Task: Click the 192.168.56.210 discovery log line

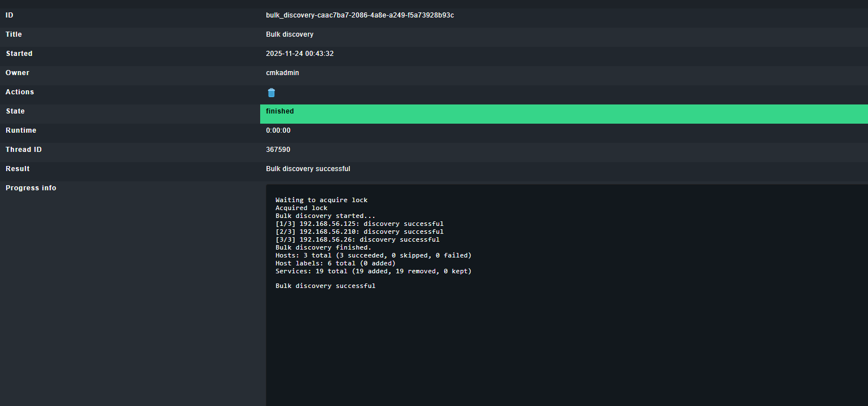Action: [359, 232]
